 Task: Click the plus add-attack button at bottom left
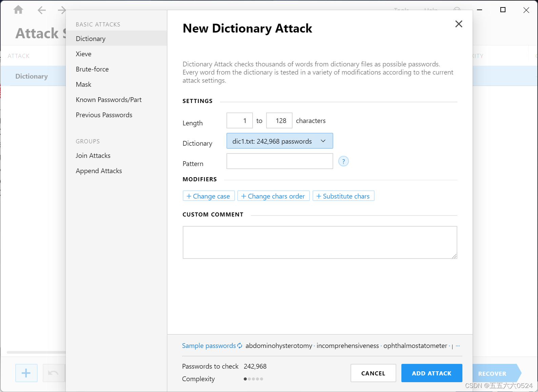[x=26, y=373]
